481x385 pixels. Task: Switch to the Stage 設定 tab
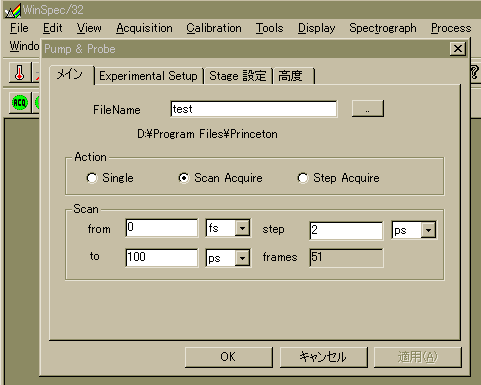[x=238, y=76]
